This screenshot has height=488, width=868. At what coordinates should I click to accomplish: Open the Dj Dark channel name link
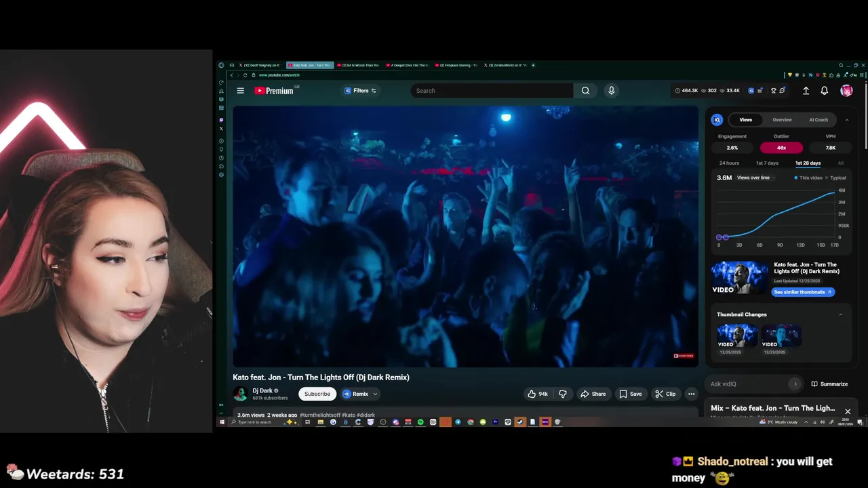coord(262,391)
